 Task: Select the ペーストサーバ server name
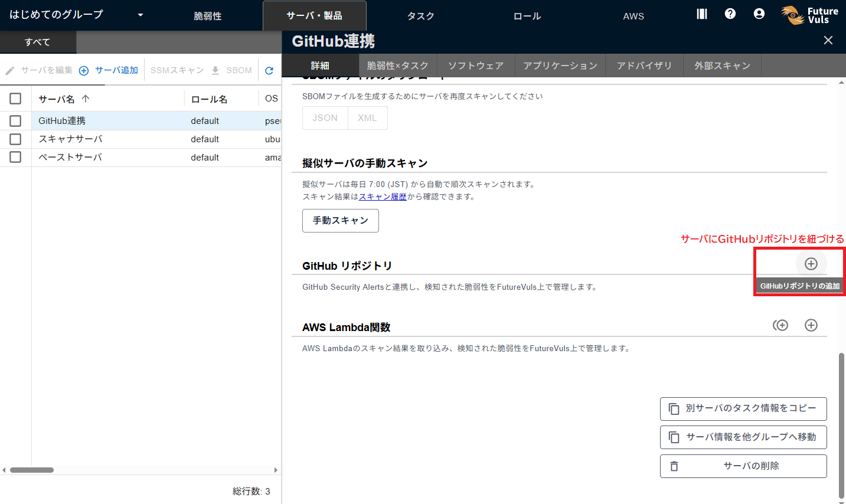(70, 158)
